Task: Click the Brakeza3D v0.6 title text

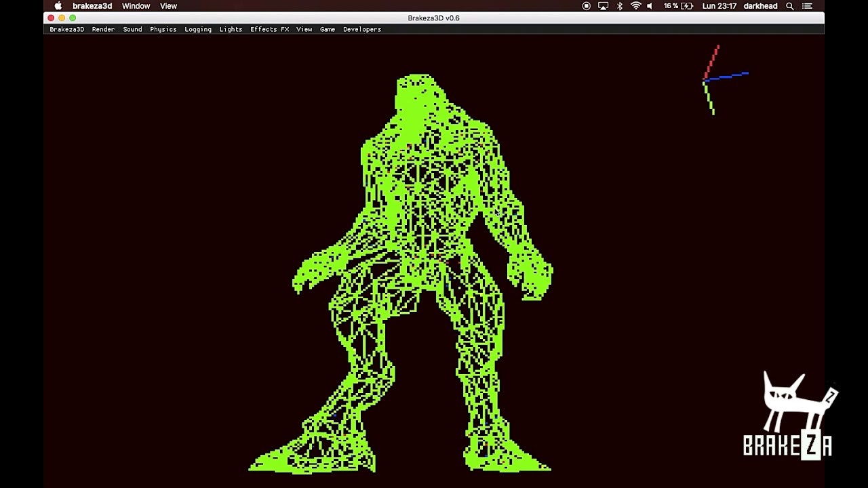Action: tap(433, 18)
